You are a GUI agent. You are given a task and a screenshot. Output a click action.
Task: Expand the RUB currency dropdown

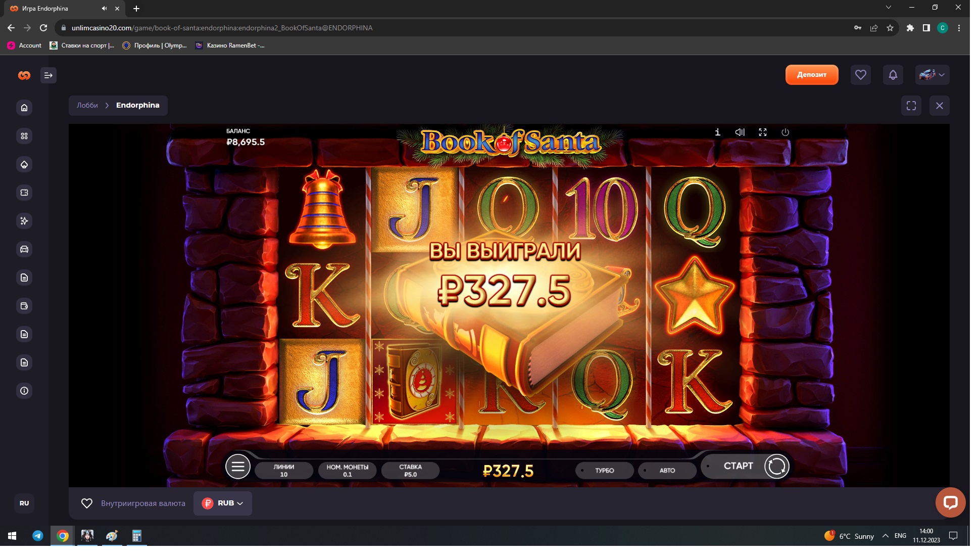tap(223, 503)
